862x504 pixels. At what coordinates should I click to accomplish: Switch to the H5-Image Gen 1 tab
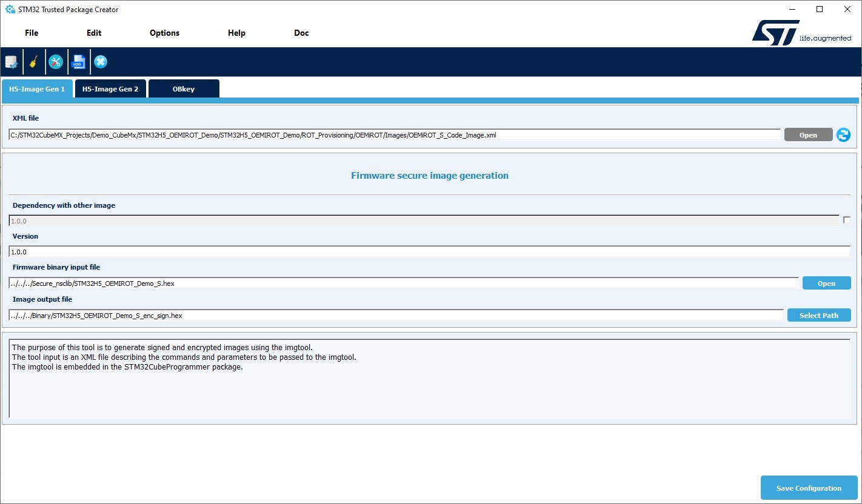pyautogui.click(x=37, y=88)
